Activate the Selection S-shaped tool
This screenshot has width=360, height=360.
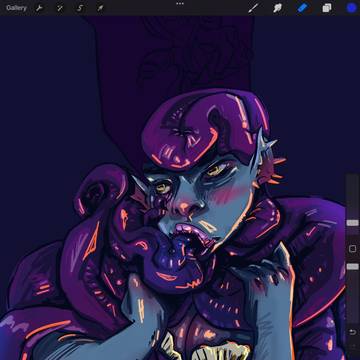coord(80,8)
